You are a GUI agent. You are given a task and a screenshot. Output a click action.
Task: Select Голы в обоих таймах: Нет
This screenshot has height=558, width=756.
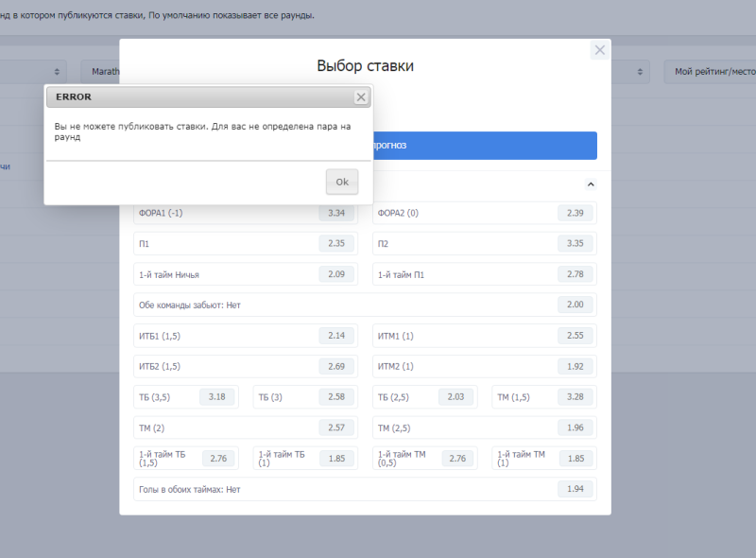click(x=365, y=489)
